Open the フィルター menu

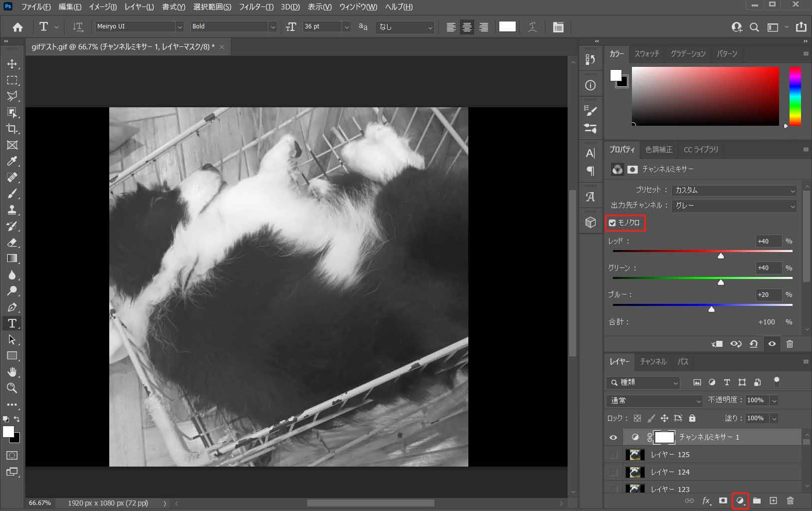tap(257, 7)
